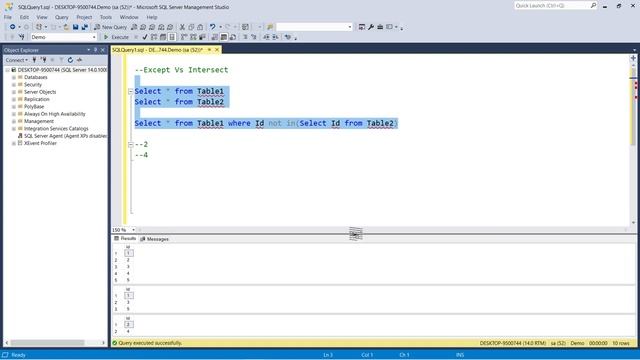
Task: Click Uncomment selected lines icon
Action: click(254, 37)
